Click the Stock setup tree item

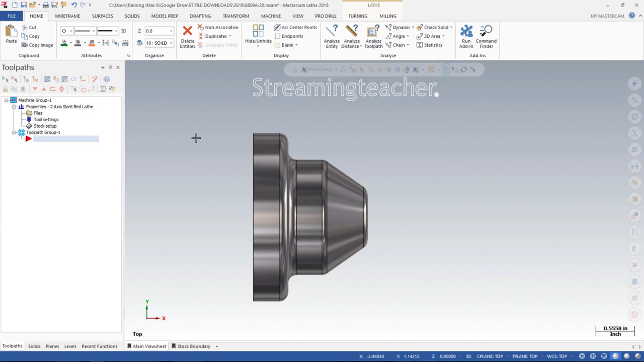coord(45,126)
